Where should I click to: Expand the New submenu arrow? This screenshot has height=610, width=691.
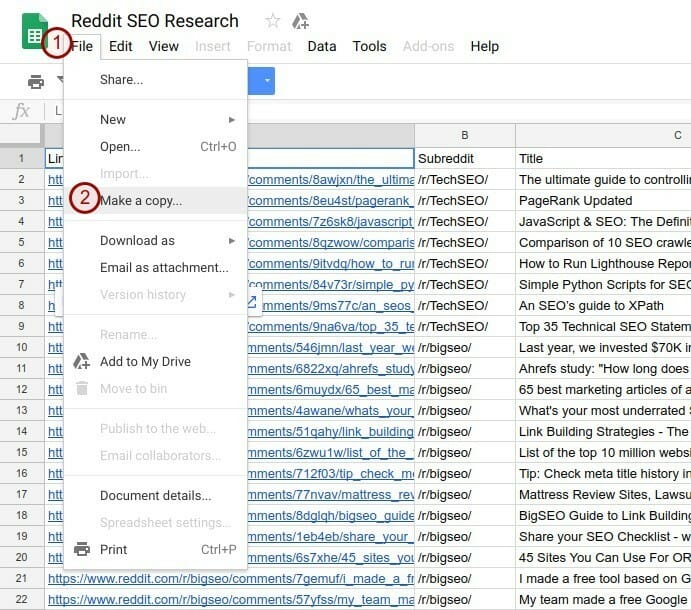tap(232, 120)
